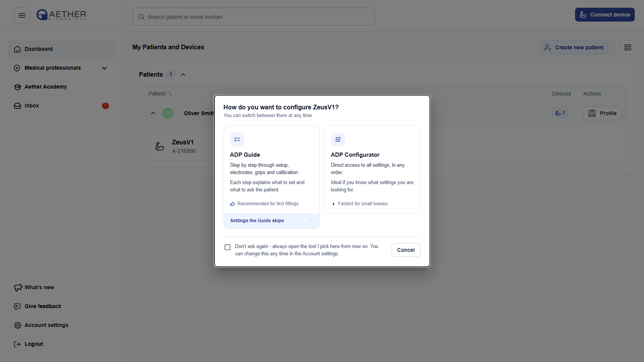Click the Account settings gear icon
Screen dimensions: 644x362
pyautogui.click(x=17, y=325)
